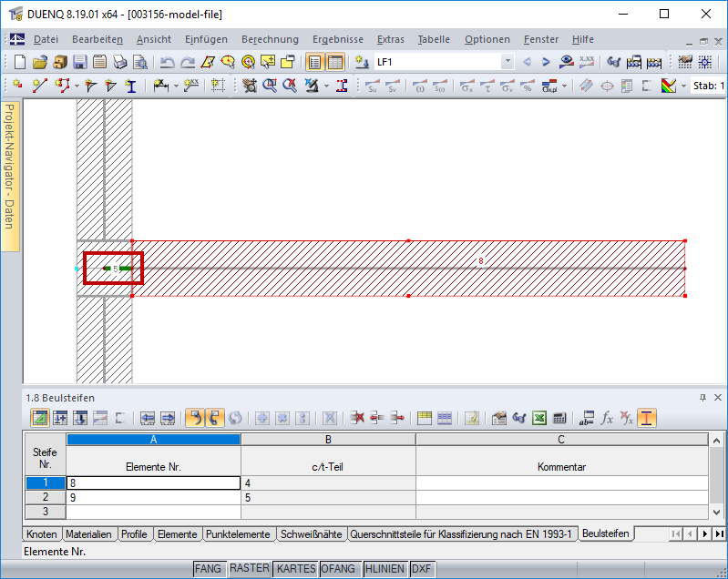Open the project manager cabinet icon
Screen dimensions: 728x579
pyautogui.click(x=60, y=62)
